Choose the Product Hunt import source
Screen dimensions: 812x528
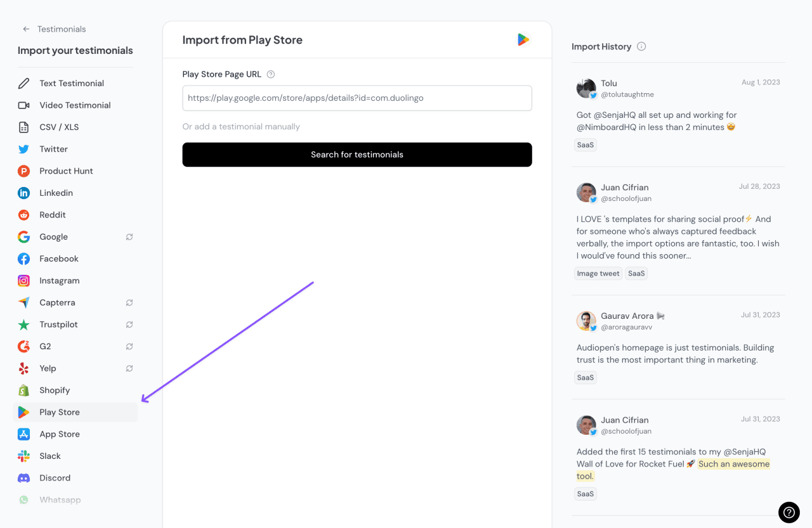tap(75, 171)
